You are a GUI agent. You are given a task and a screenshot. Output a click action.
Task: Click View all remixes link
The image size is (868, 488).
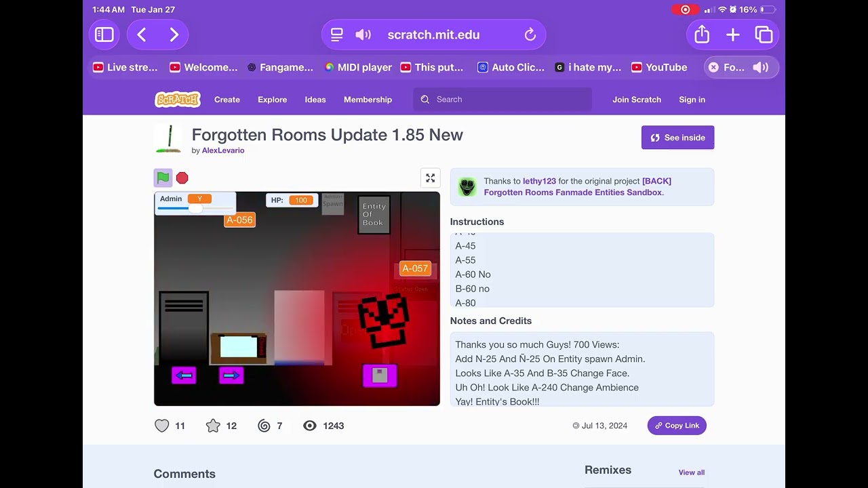[692, 472]
